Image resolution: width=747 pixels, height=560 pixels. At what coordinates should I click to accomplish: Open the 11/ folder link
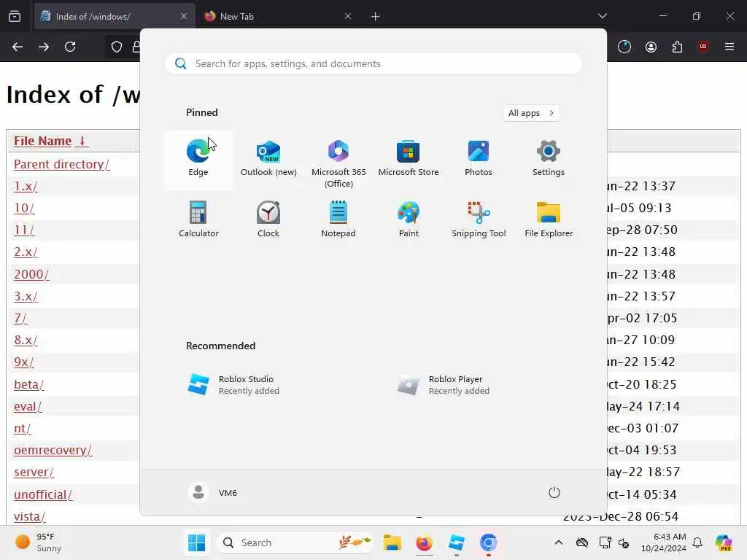pos(24,230)
